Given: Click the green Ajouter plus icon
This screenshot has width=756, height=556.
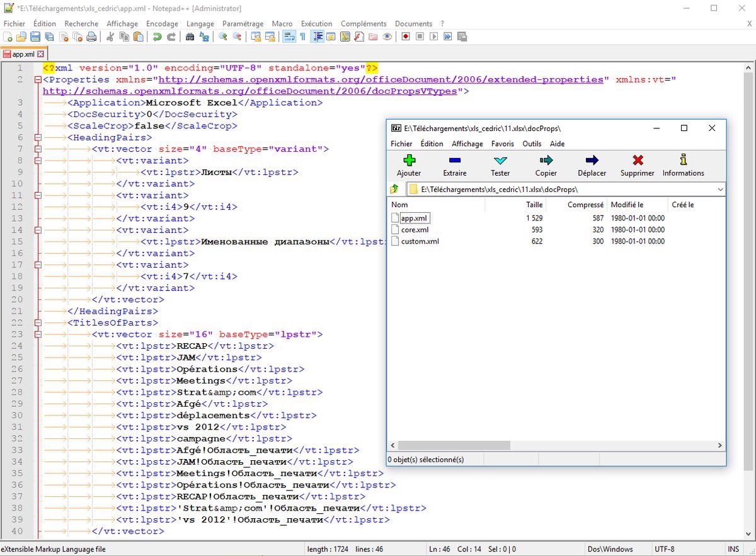Looking at the screenshot, I should tap(409, 161).
